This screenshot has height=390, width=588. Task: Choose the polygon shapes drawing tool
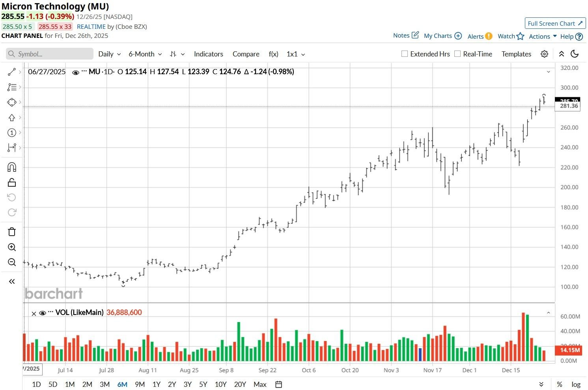tap(12, 102)
